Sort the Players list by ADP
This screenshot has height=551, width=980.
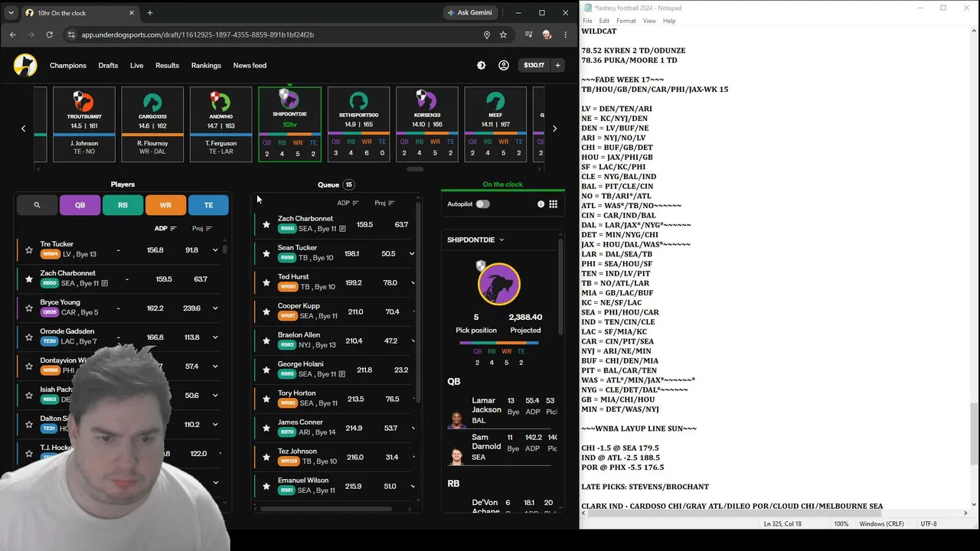point(165,228)
